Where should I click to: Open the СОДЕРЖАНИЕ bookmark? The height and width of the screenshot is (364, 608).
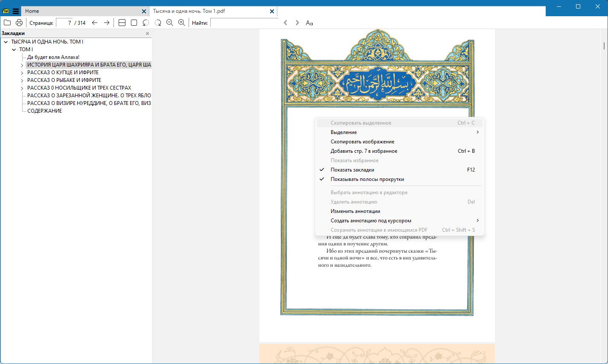click(44, 111)
